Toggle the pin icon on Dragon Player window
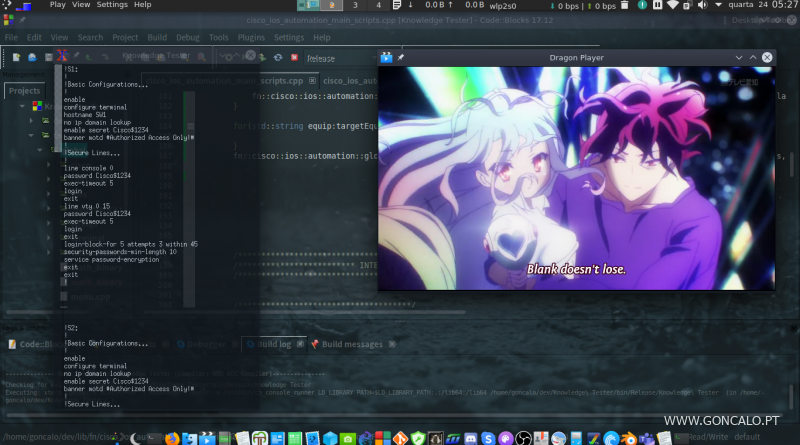800x445 pixels. coord(401,58)
